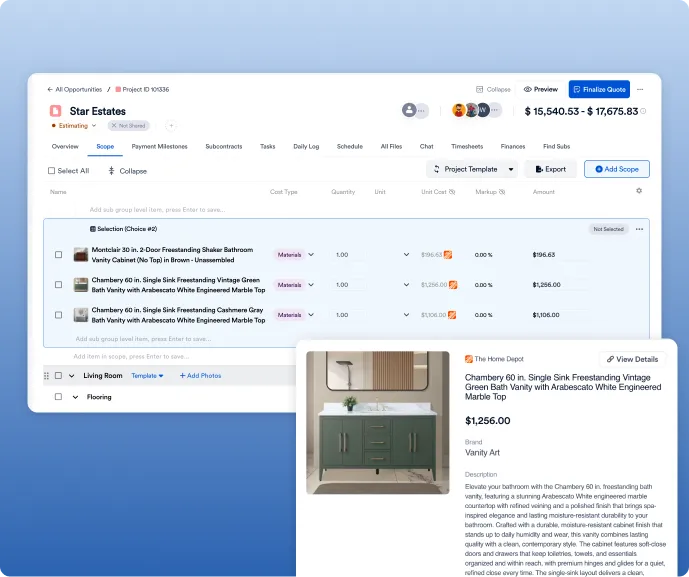Click the plus icon next to Not Shared
Screen dimensions: 689x577
pyautogui.click(x=171, y=126)
